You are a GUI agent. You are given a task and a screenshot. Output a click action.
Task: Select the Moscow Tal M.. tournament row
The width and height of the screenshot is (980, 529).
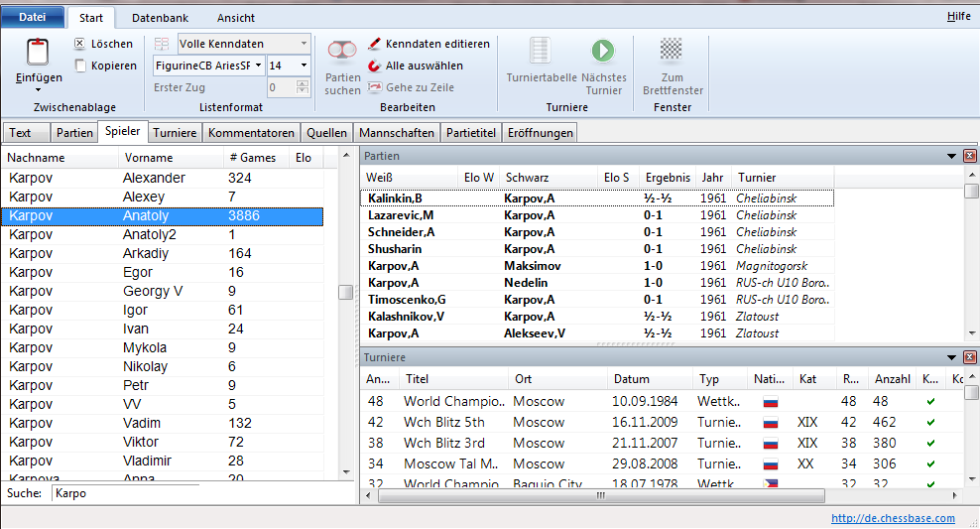pyautogui.click(x=663, y=464)
